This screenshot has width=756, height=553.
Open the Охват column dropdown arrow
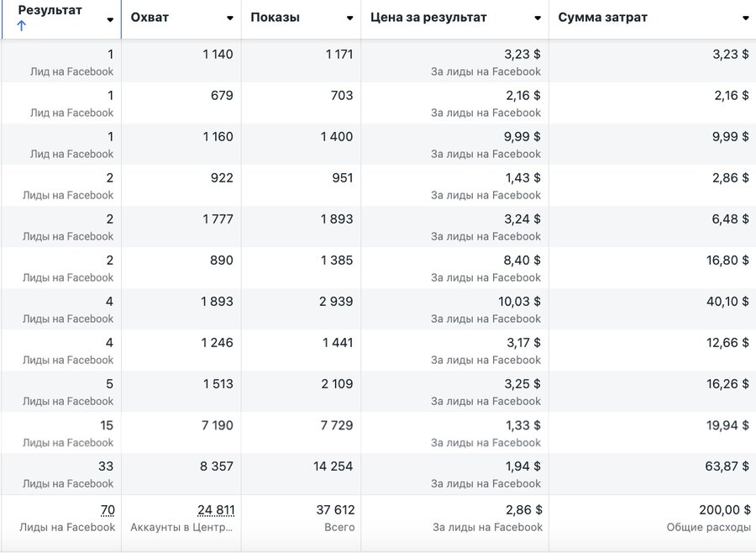[x=230, y=18]
